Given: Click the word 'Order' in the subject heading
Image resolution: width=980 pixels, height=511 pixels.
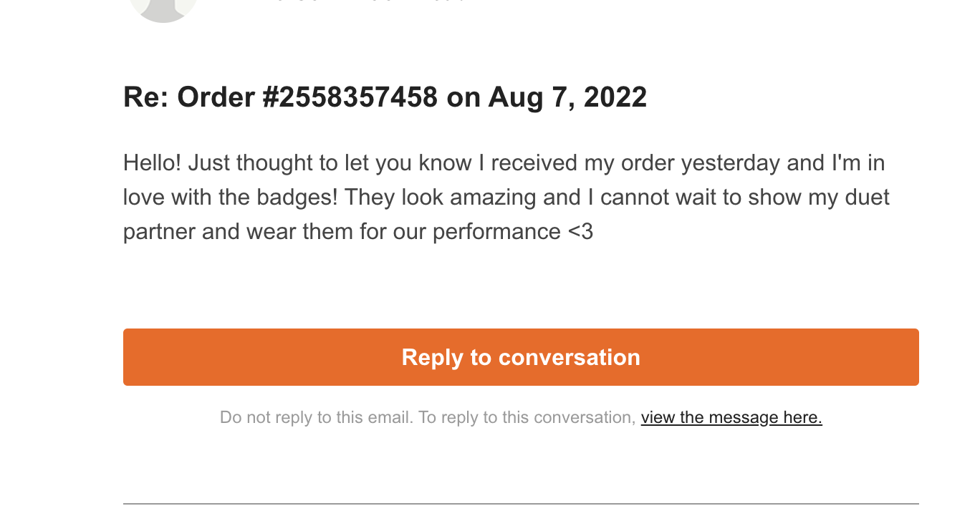Looking at the screenshot, I should (x=216, y=97).
